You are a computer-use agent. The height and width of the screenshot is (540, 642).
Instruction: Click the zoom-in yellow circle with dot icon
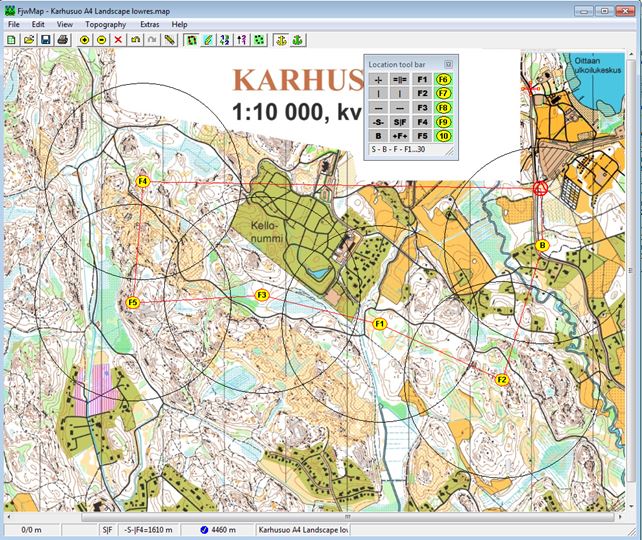pyautogui.click(x=84, y=40)
